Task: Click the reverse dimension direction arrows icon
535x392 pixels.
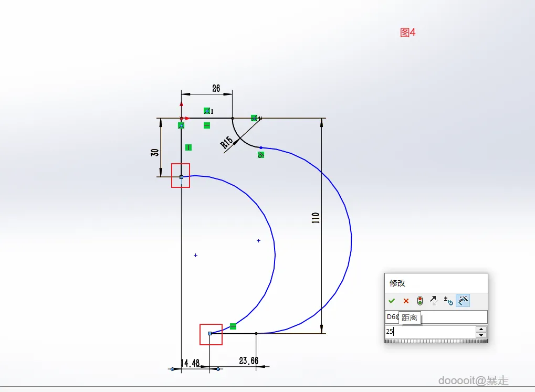Action: [434, 301]
